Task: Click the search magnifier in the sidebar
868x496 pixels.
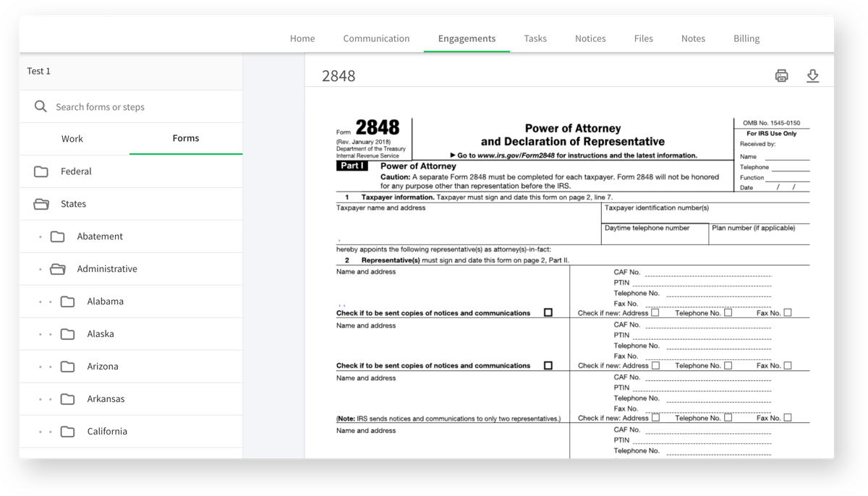Action: click(41, 106)
